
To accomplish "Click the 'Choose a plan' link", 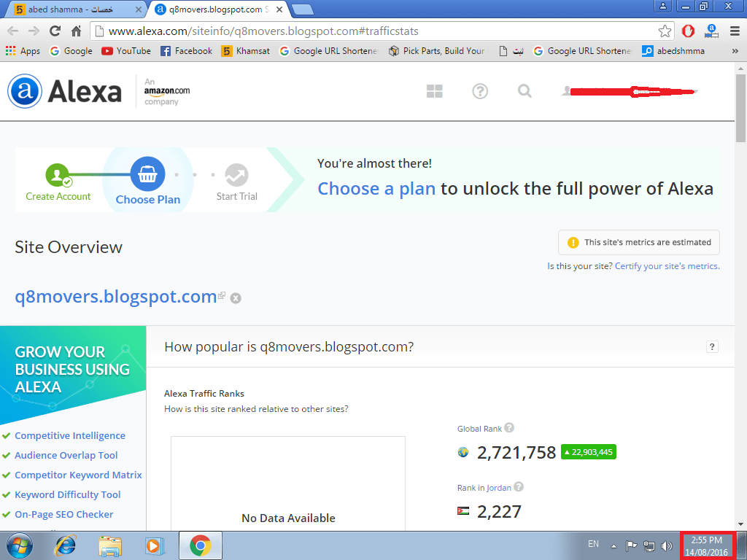I will [x=376, y=189].
